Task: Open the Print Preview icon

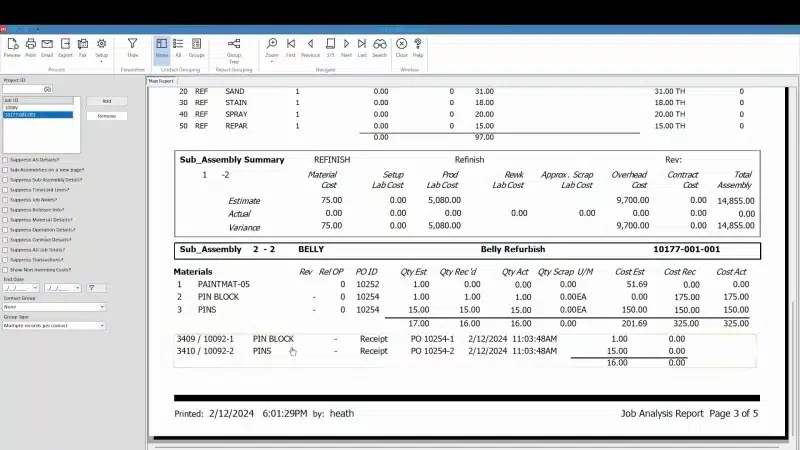Action: pyautogui.click(x=12, y=47)
